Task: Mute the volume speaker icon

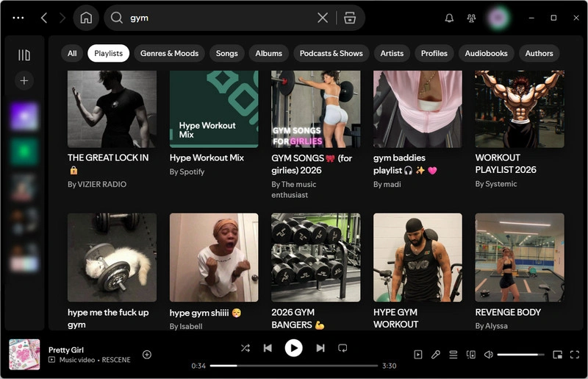Action: 488,355
